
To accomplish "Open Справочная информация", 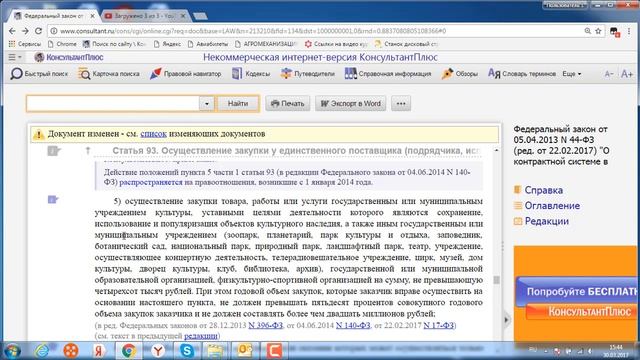I will point(388,74).
